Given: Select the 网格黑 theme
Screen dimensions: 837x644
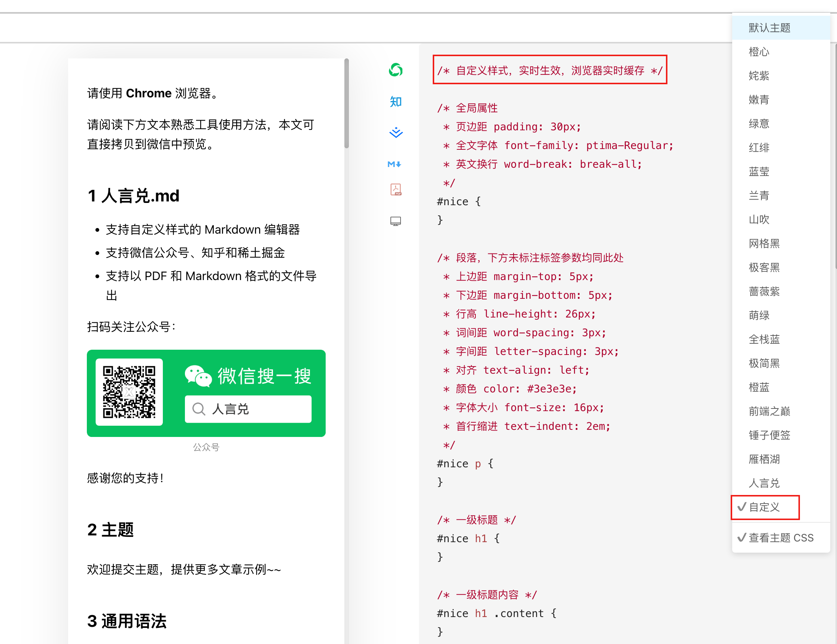Looking at the screenshot, I should pos(781,243).
